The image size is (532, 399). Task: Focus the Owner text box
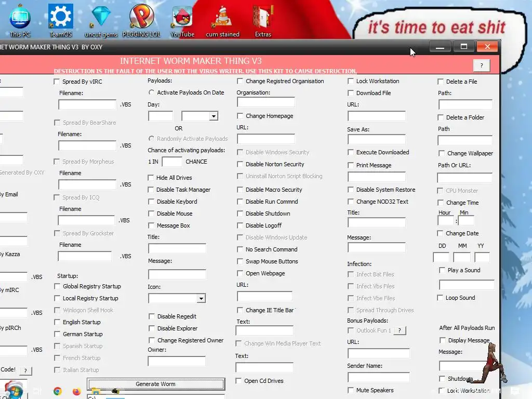[177, 361]
